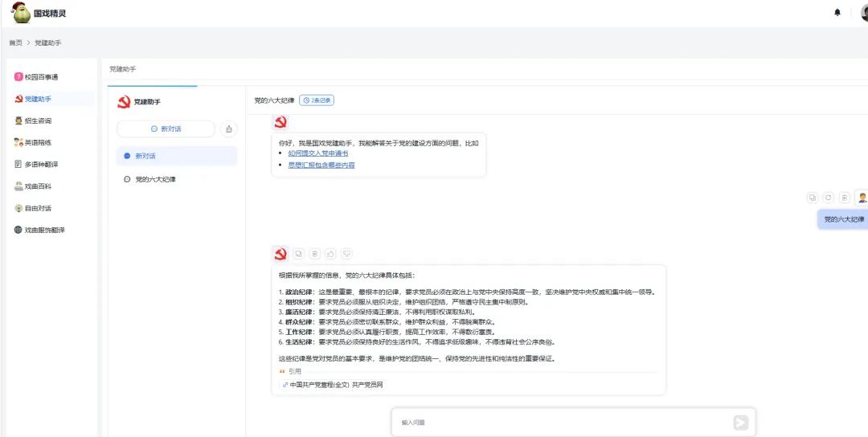Click the 生活纪律 list item

click(417, 342)
